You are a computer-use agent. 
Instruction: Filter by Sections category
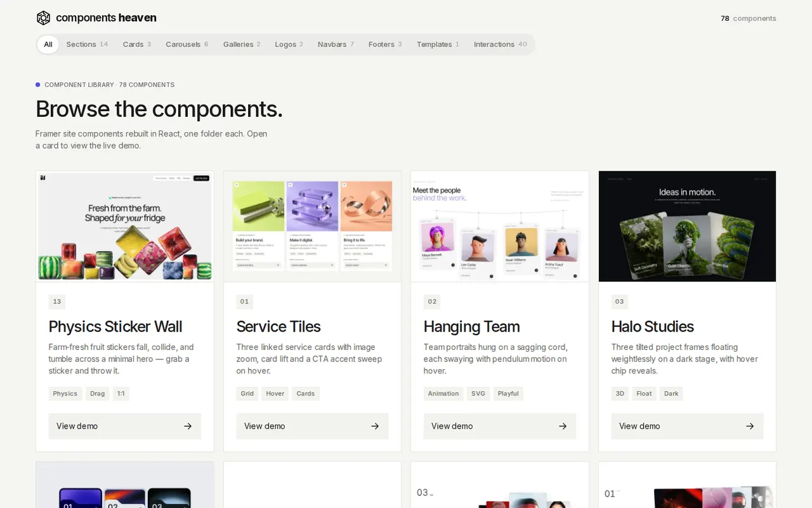click(87, 44)
